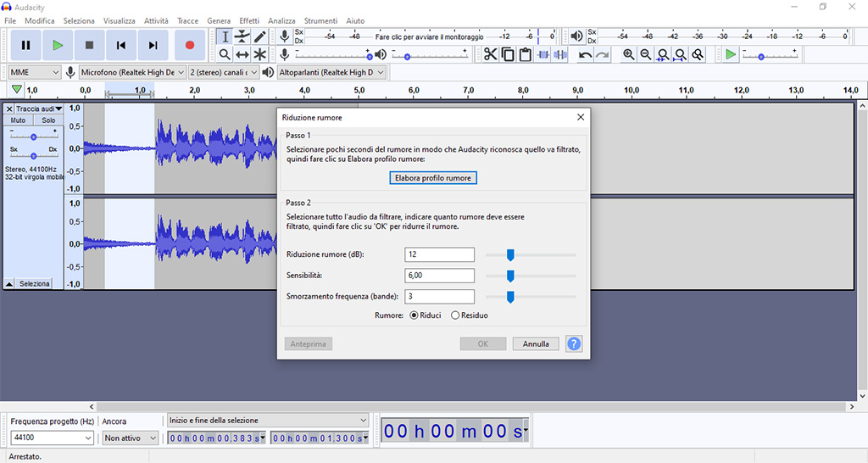The height and width of the screenshot is (463, 868).
Task: Click the Zoom Out icon
Action: pos(645,54)
